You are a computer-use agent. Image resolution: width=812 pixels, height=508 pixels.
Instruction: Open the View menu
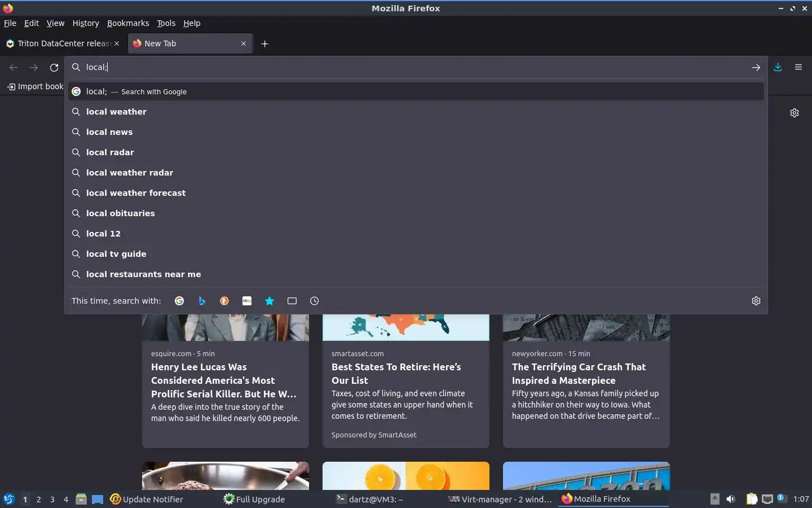pos(55,23)
